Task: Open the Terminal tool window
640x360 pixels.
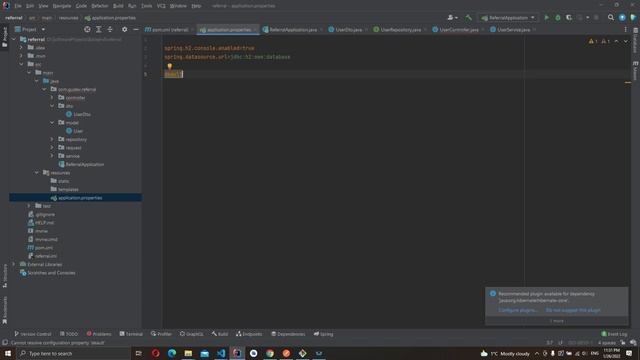Action: (131, 334)
